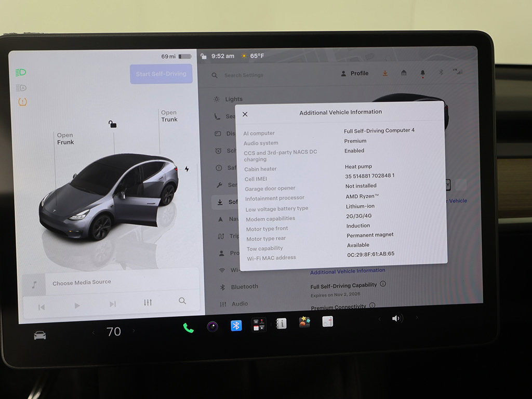Screen dimensions: 532x399
Task: Tap the Full Self-Driving Computer 4 value
Action: 379,130
